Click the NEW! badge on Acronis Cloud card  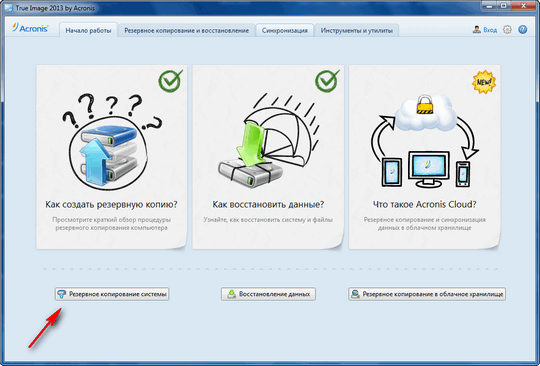484,82
